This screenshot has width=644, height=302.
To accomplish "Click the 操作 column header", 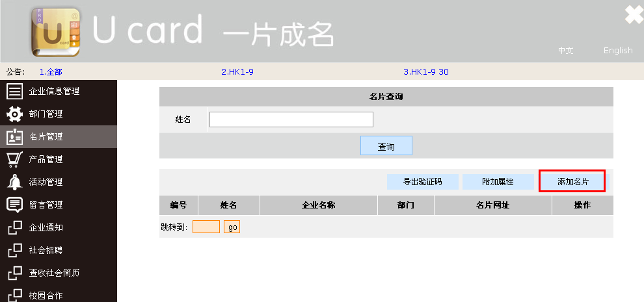I will 582,205.
